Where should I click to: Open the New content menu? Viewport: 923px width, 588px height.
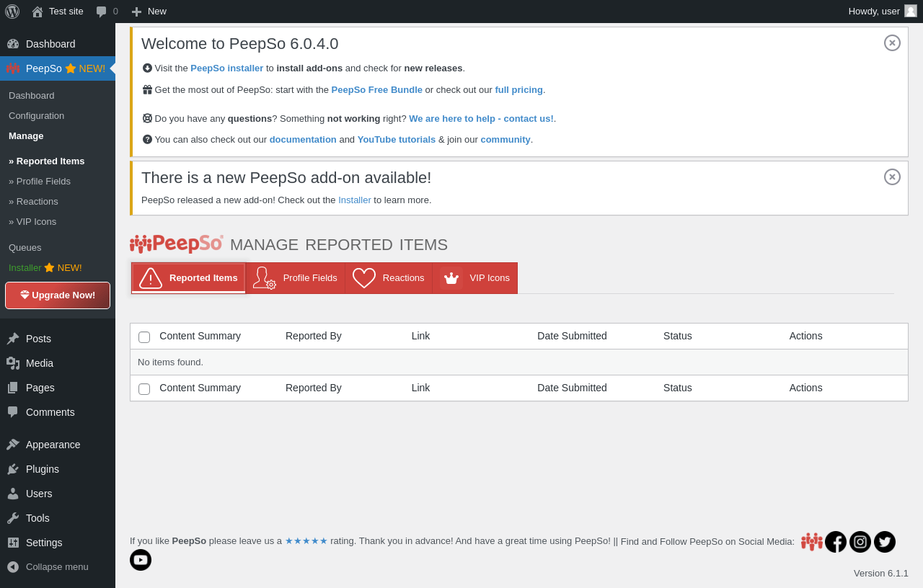tap(149, 12)
